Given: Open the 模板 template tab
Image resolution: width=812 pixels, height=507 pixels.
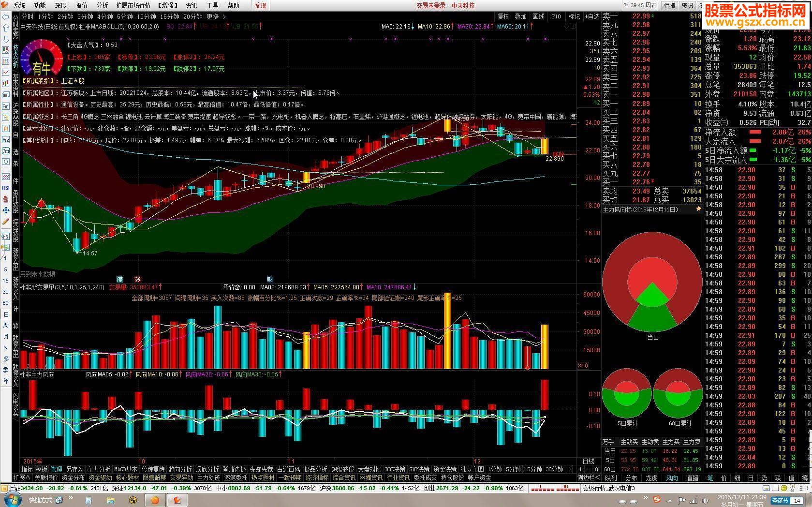Looking at the screenshot, I should tap(42, 469).
